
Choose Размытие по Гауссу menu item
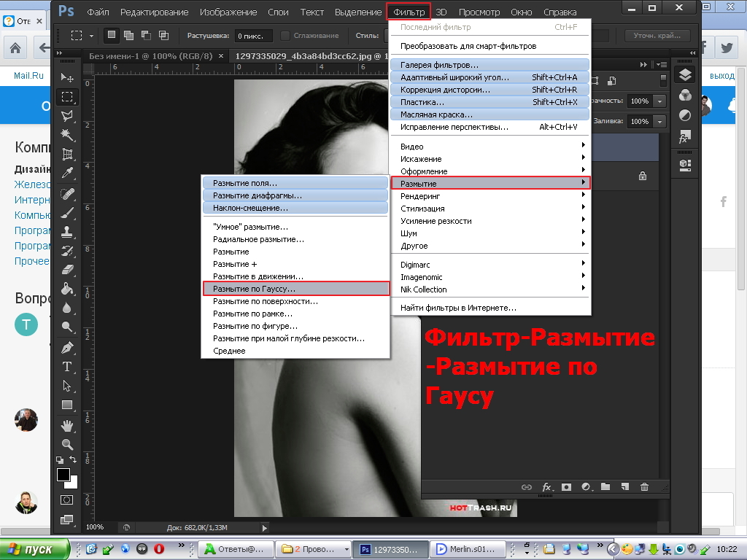coord(296,289)
